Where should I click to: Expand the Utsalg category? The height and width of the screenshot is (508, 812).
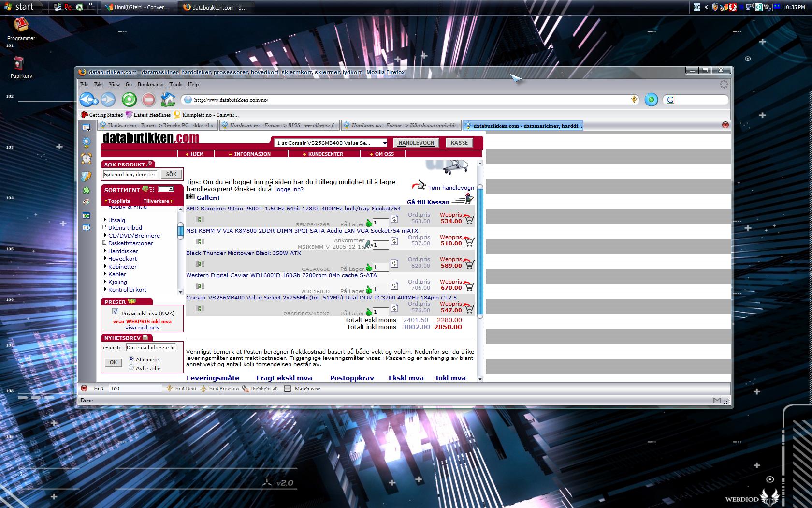105,220
